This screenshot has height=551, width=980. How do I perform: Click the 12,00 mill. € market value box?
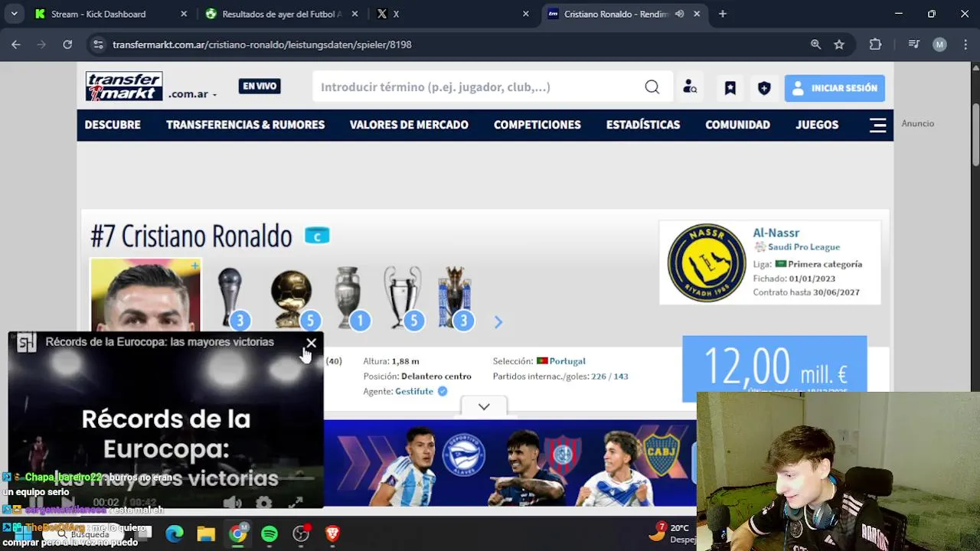pos(775,367)
